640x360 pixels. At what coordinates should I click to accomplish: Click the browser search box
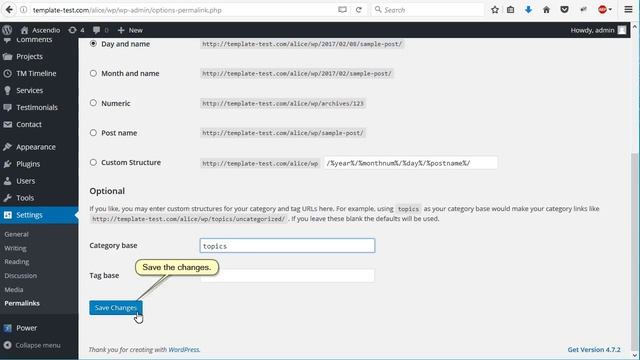tap(427, 10)
